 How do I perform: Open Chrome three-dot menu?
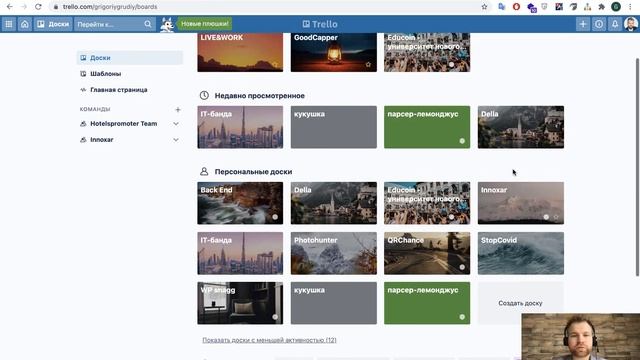pyautogui.click(x=631, y=7)
